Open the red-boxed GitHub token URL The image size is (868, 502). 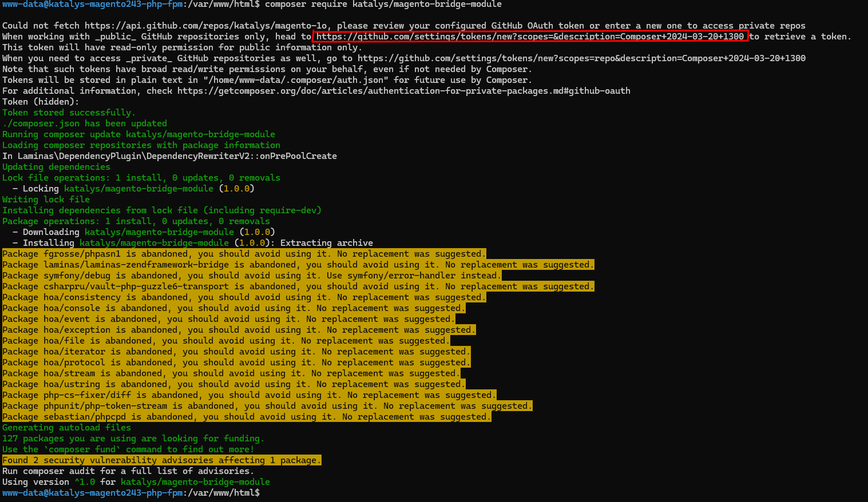[x=530, y=37]
